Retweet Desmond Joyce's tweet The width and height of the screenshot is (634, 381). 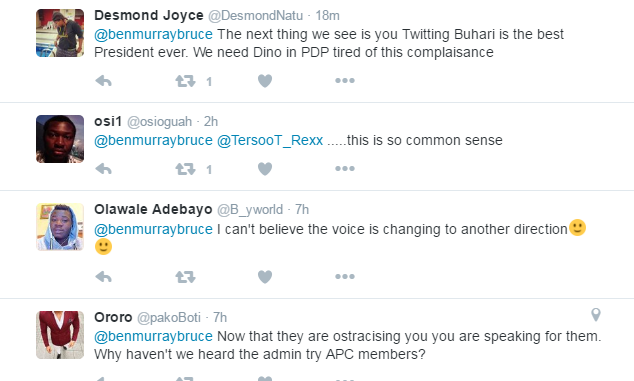point(186,81)
